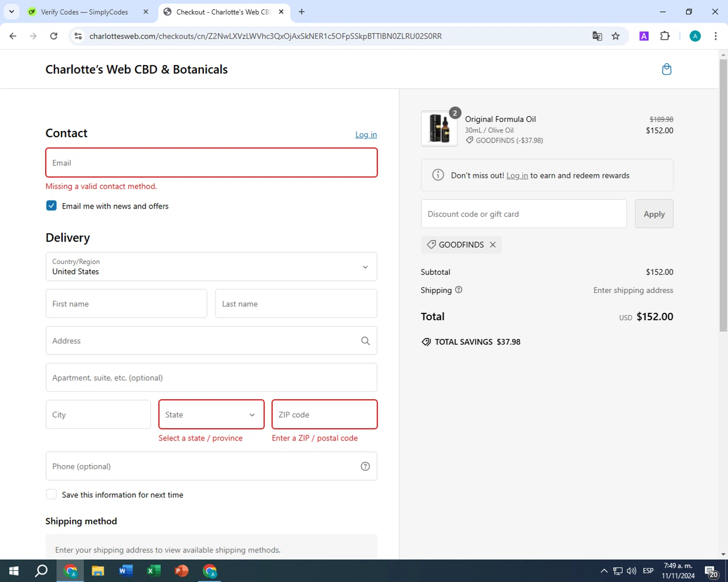This screenshot has width=728, height=582.
Task: Close the Verify Codes tab
Action: (x=146, y=12)
